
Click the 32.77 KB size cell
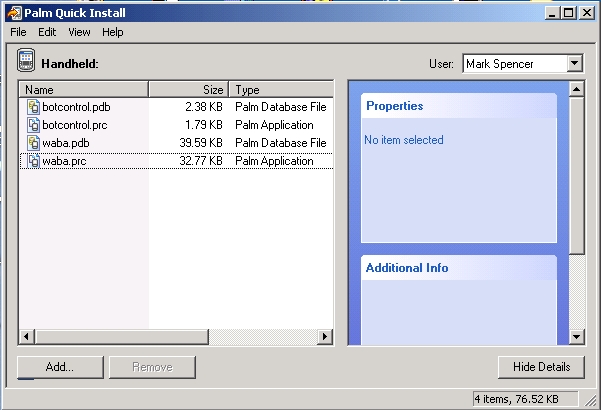[201, 161]
